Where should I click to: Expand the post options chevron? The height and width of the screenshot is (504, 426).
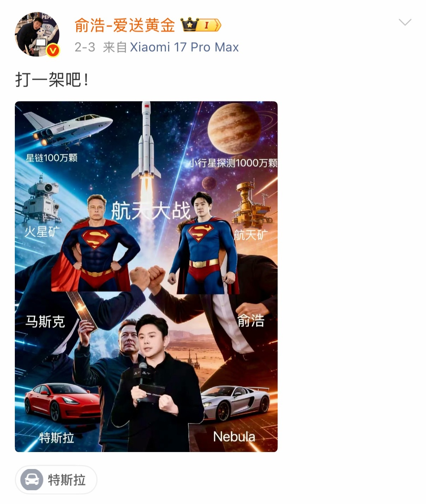405,23
